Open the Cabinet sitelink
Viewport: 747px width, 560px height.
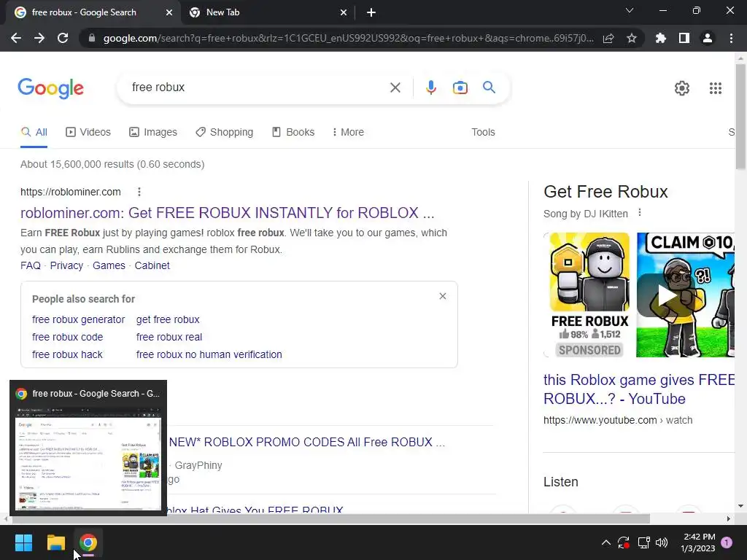(152, 265)
